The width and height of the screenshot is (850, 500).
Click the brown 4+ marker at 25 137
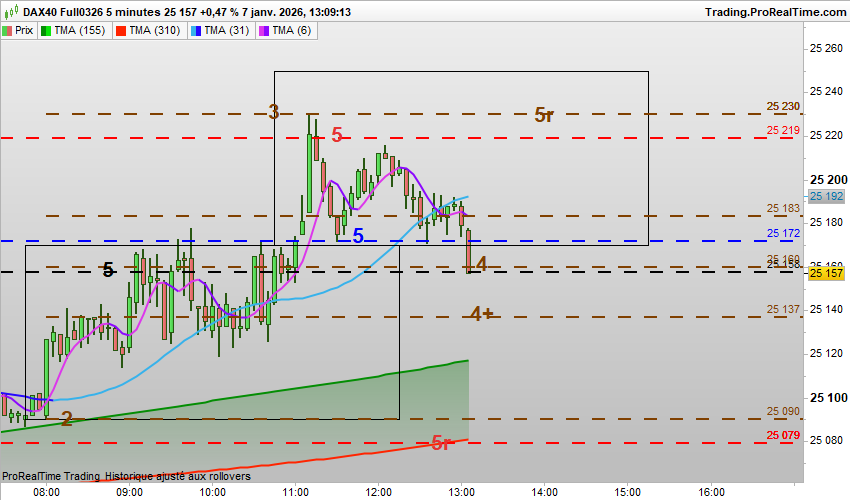[x=482, y=313]
